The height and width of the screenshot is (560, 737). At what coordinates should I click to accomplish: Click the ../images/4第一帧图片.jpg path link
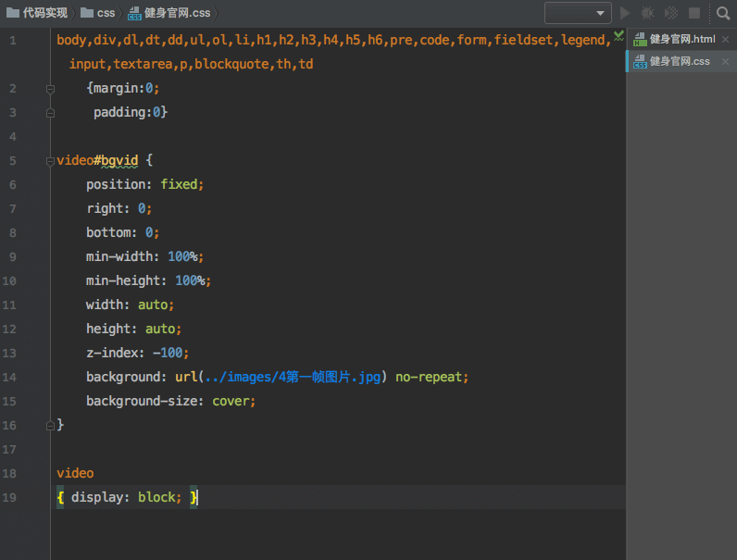292,378
